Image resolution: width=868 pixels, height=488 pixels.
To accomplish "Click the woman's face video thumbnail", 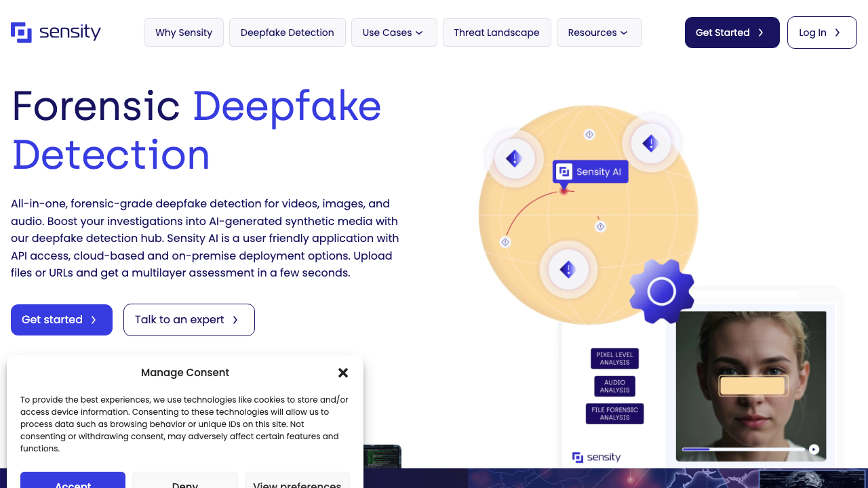I will (751, 386).
